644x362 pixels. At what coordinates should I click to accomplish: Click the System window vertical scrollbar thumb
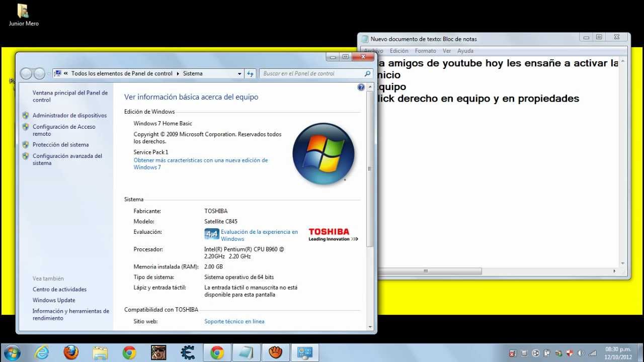370,169
